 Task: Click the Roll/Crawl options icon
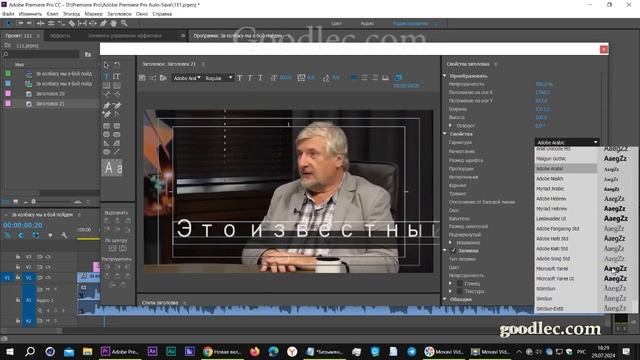click(152, 78)
